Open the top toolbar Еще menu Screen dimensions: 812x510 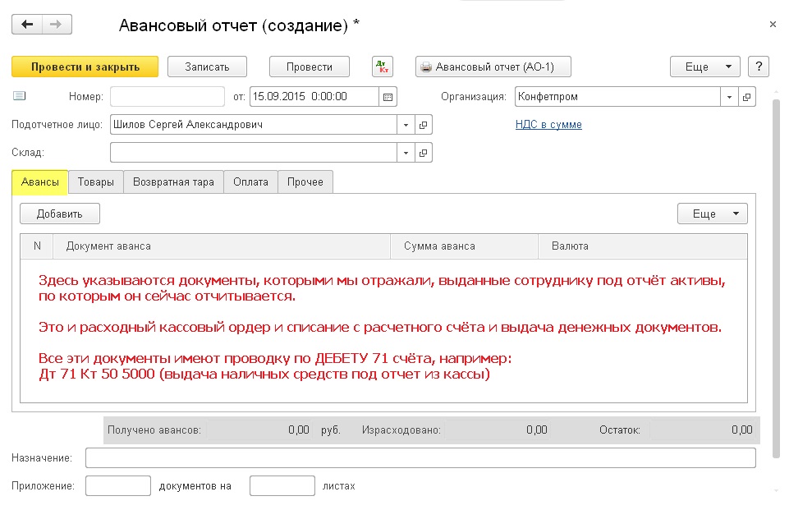[x=705, y=67]
